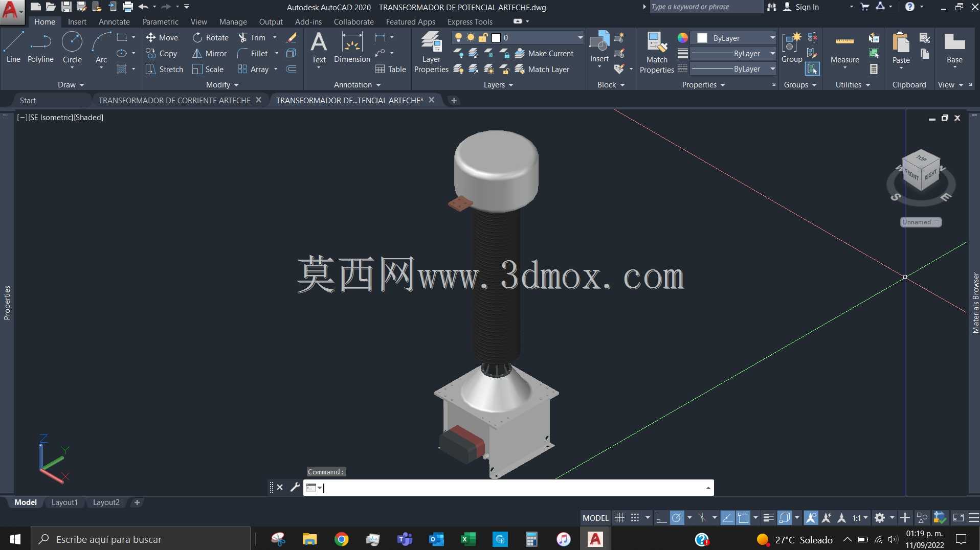Select the Text annotation tool
Viewport: 980px width, 550px height.
coord(319,47)
